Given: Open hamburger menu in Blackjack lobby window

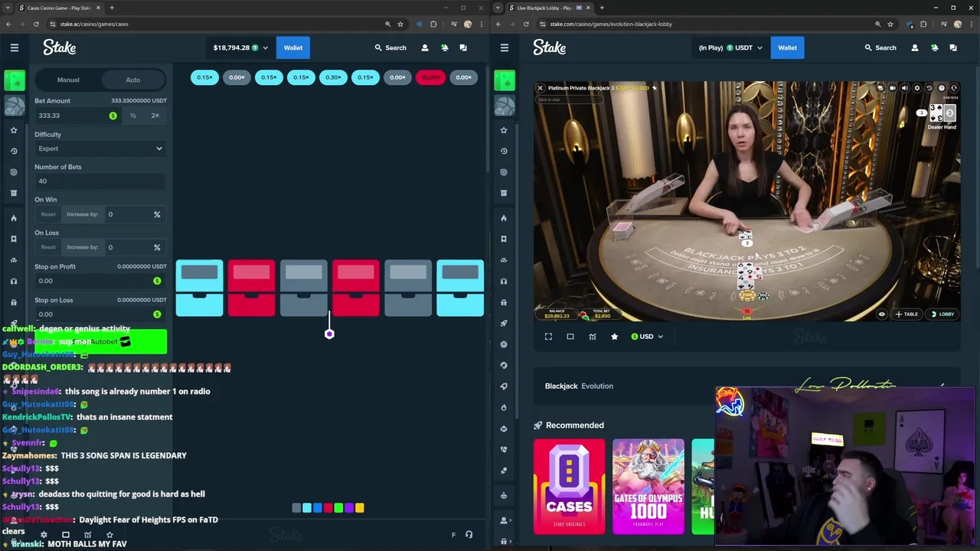Looking at the screenshot, I should tap(504, 47).
